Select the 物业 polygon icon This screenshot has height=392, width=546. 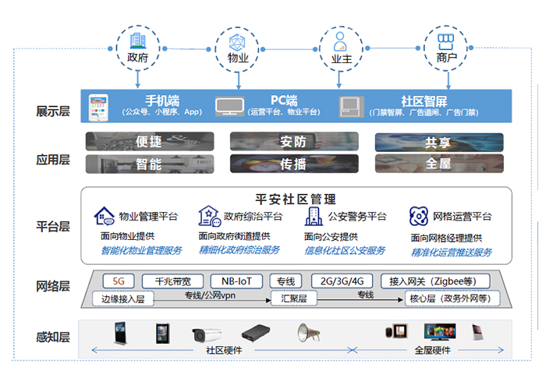point(237,43)
